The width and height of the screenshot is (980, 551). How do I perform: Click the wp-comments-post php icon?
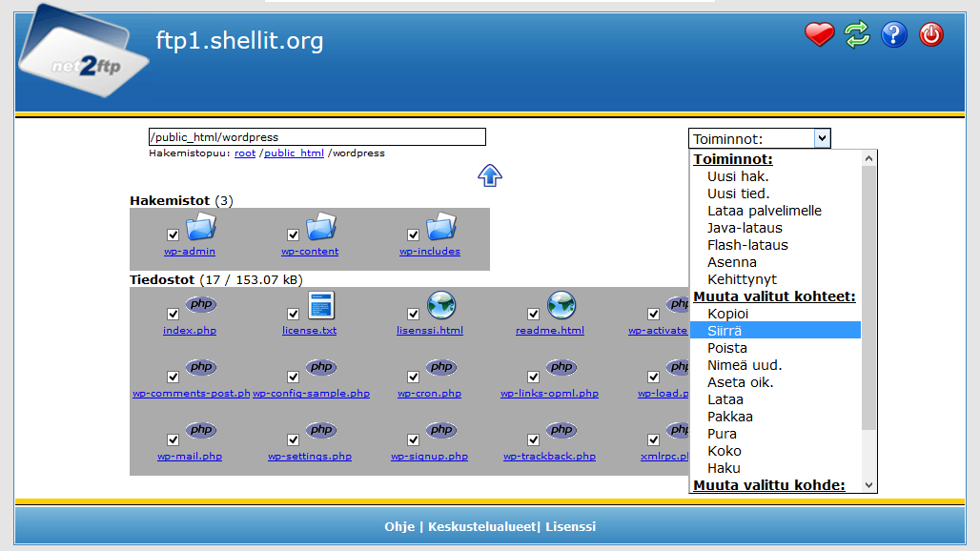point(200,367)
